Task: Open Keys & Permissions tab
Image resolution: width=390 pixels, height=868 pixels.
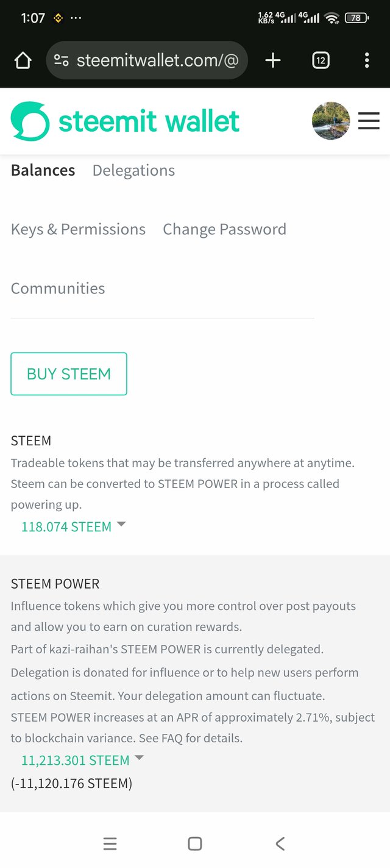Action: point(78,229)
